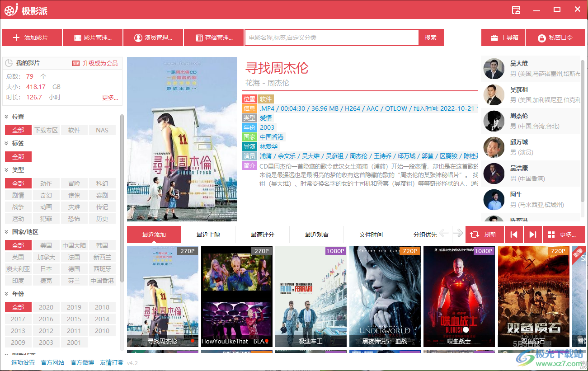The image size is (588, 371).
Task: Open 选项设置 options settings
Action: point(23,363)
